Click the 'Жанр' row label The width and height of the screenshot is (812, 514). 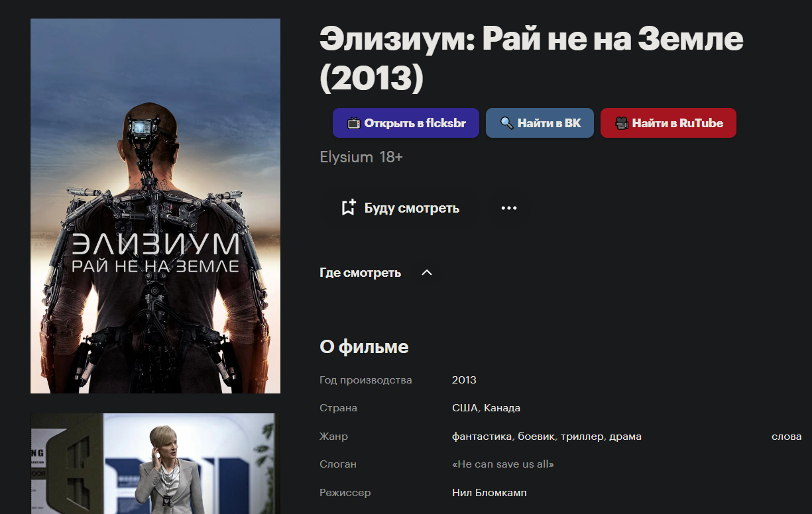[333, 437]
